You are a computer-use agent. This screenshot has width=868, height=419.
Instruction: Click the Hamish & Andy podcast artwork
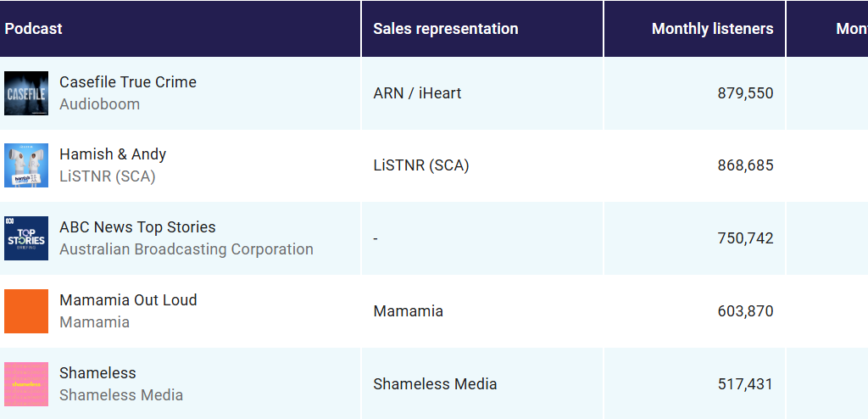tap(26, 165)
